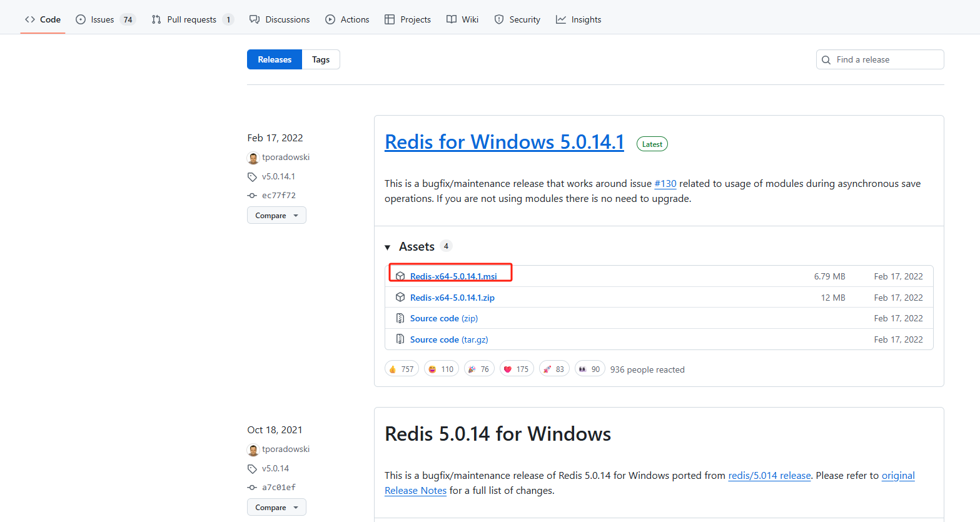This screenshot has width=980, height=522.
Task: Open the Compare dropdown for v5.0.14
Action: point(276,507)
